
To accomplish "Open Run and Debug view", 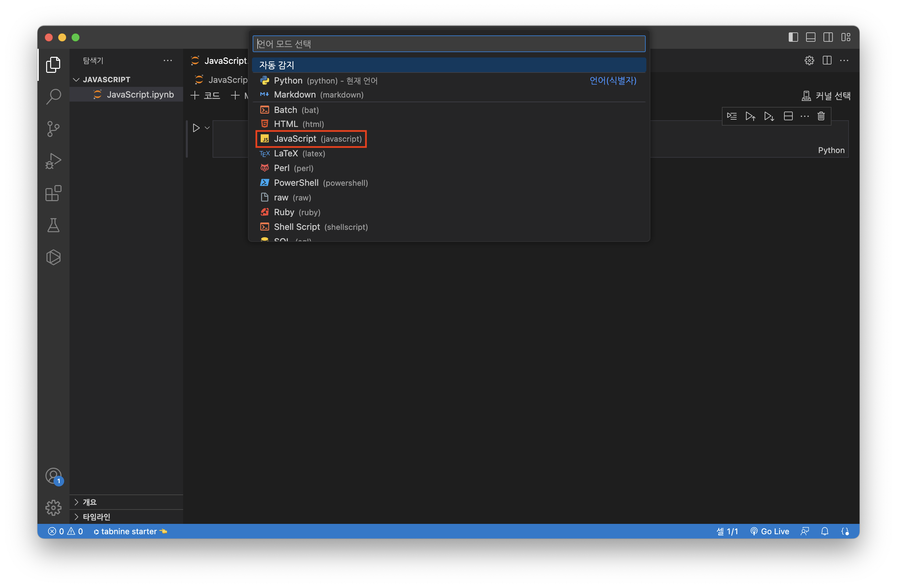I will (x=53, y=161).
